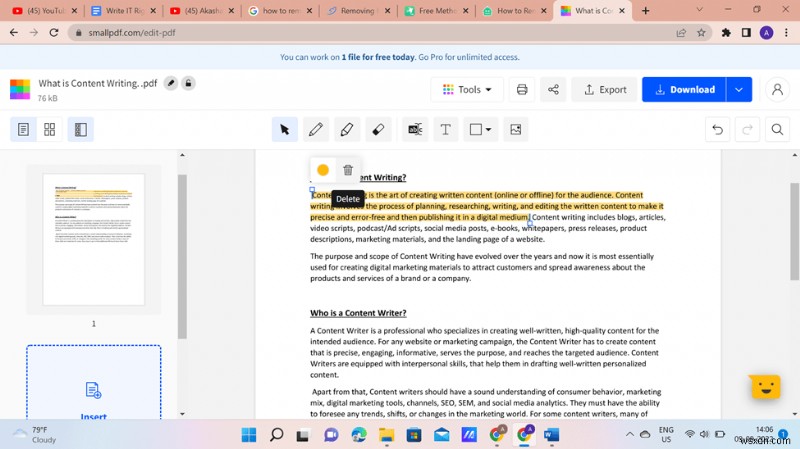Switch to the Removing tab
This screenshot has width=800, height=449.
pyautogui.click(x=358, y=11)
